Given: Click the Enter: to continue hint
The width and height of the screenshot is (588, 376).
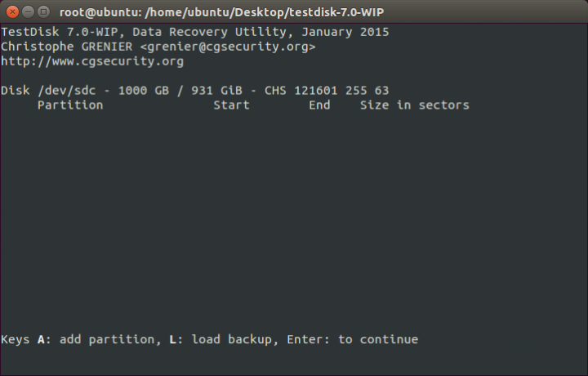Looking at the screenshot, I should [353, 339].
